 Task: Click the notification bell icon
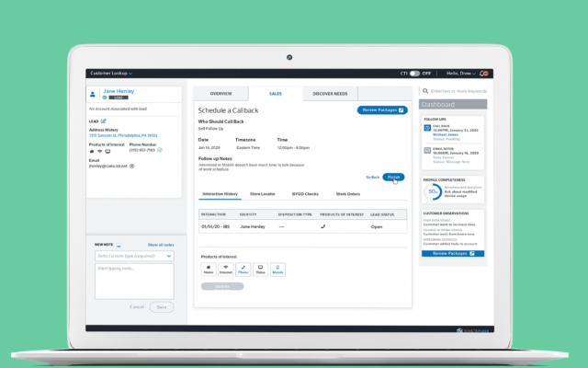point(484,73)
